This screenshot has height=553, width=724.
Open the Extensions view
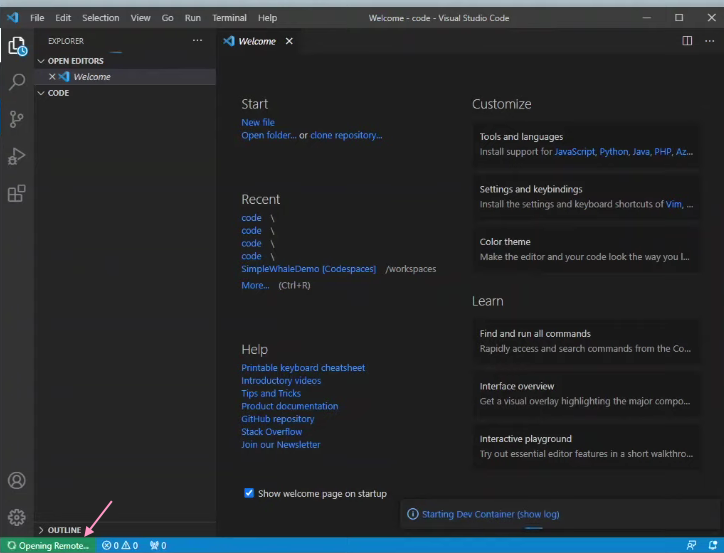coord(17,193)
